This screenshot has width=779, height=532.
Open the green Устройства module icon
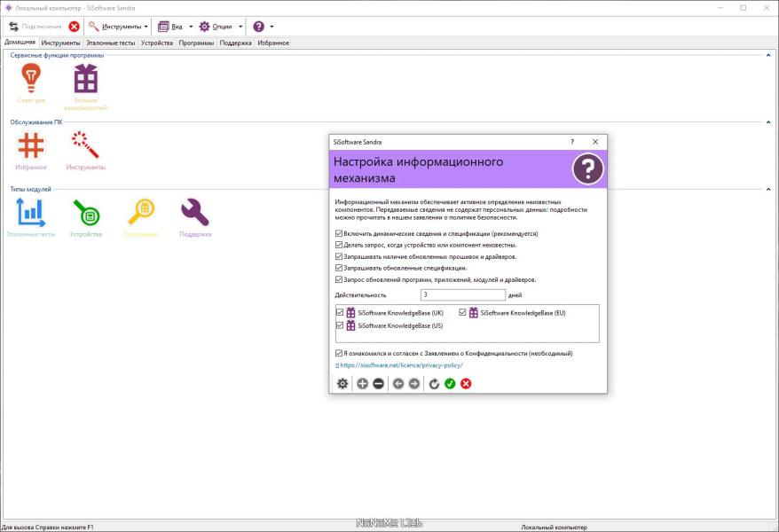coord(86,213)
